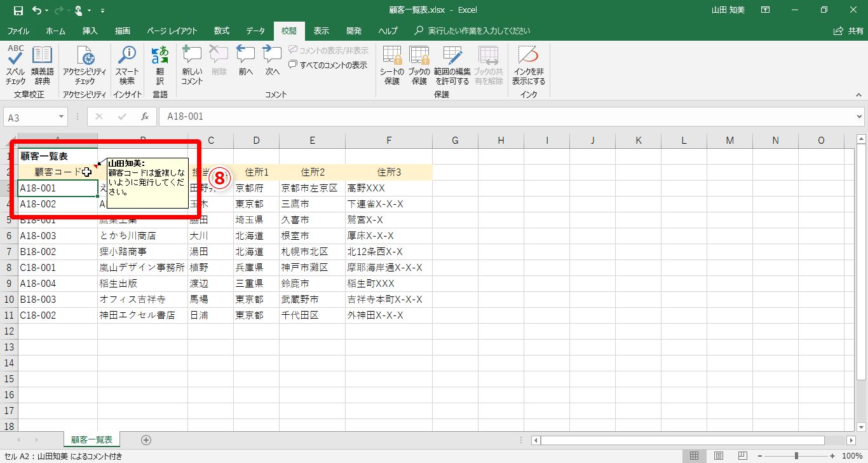Open 範囲の編集を許可する
The width and height of the screenshot is (868, 463).
[x=452, y=65]
